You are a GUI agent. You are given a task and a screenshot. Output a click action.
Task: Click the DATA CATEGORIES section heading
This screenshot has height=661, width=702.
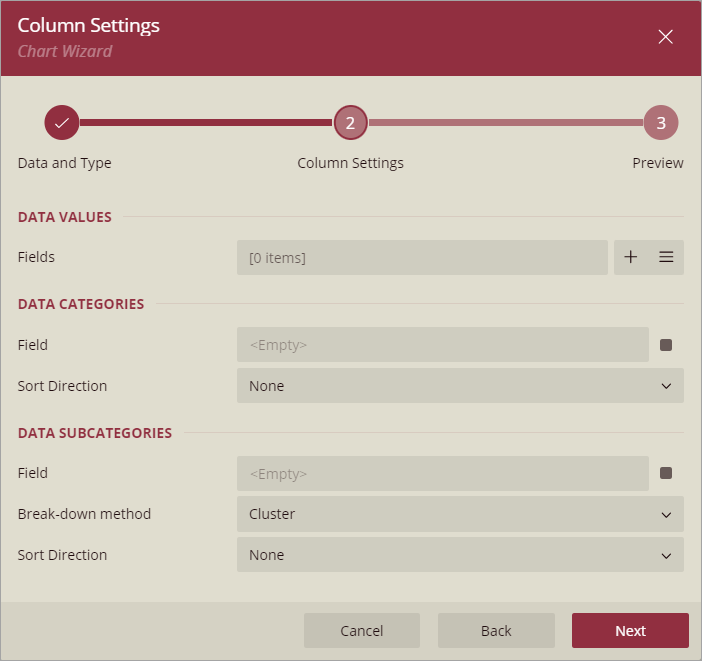click(81, 304)
